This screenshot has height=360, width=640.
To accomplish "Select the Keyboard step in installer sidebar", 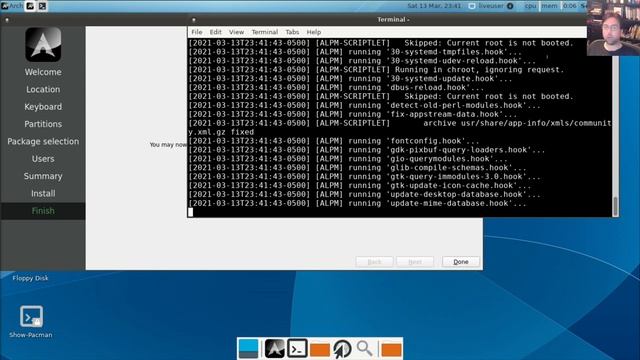I will [43, 107].
